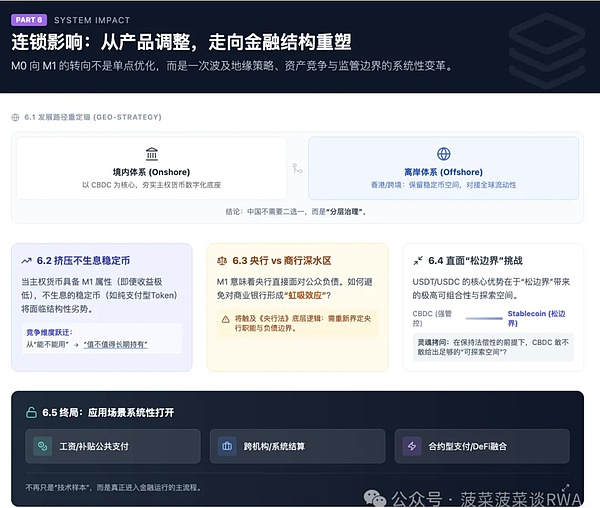Click the globe icon above Offshore card
600x508 pixels.
pos(443,154)
